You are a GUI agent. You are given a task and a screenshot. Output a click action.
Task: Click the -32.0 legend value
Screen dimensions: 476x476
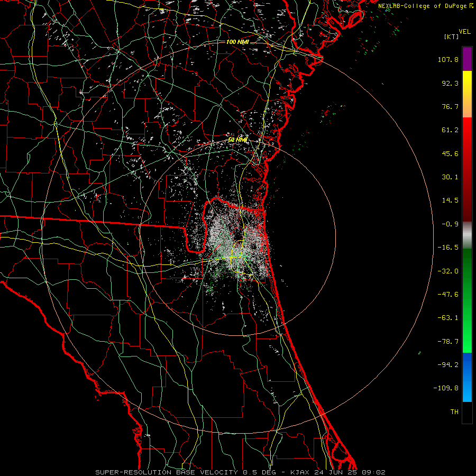[x=448, y=271]
